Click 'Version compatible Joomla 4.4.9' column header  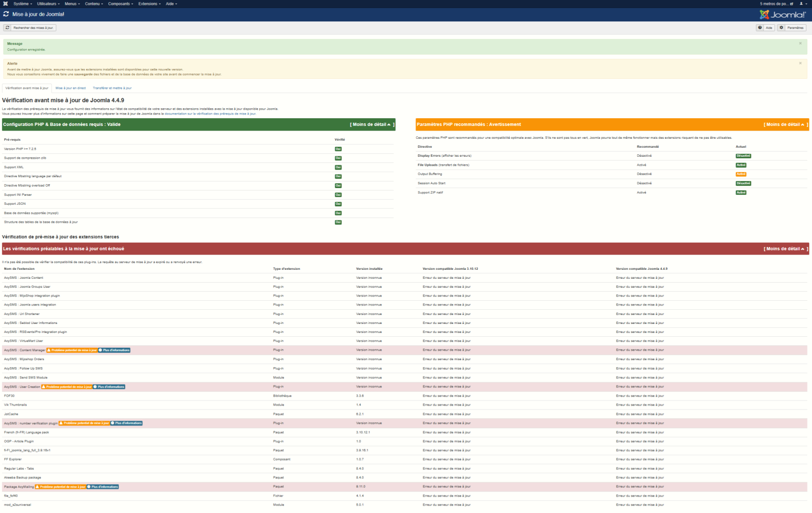click(642, 269)
